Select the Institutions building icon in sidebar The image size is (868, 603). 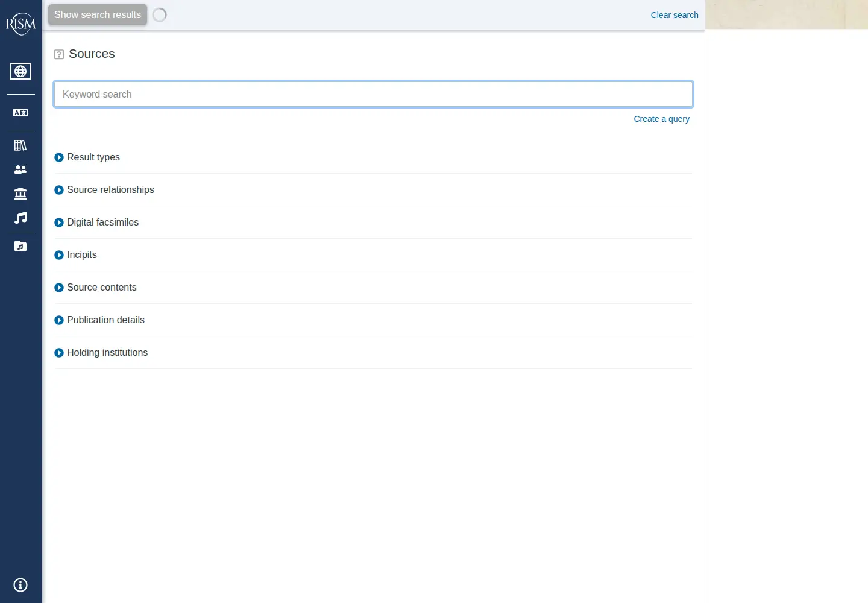coord(20,194)
